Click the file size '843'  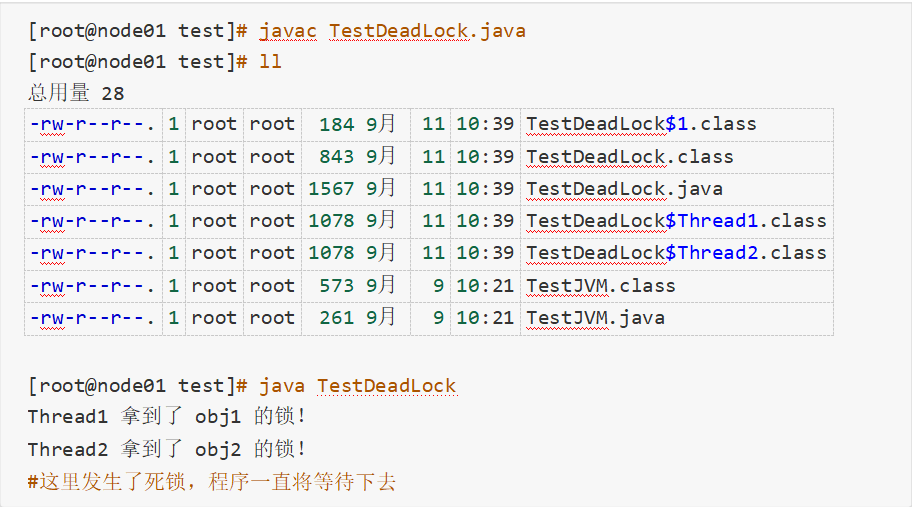coord(337,157)
